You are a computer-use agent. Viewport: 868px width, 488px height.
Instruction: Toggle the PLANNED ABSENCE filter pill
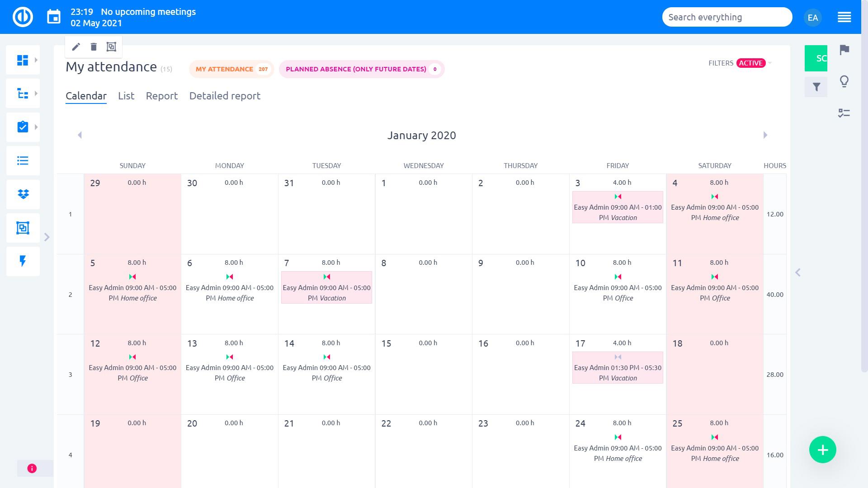coord(361,69)
